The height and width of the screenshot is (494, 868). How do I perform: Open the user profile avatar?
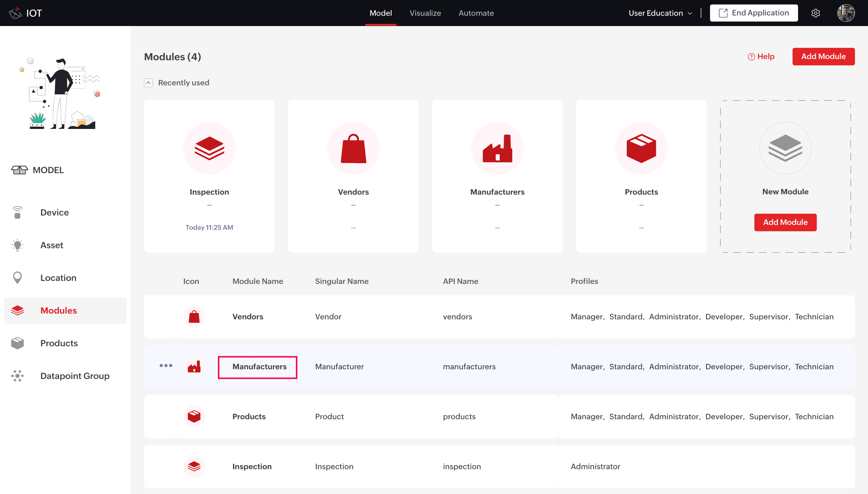[846, 13]
